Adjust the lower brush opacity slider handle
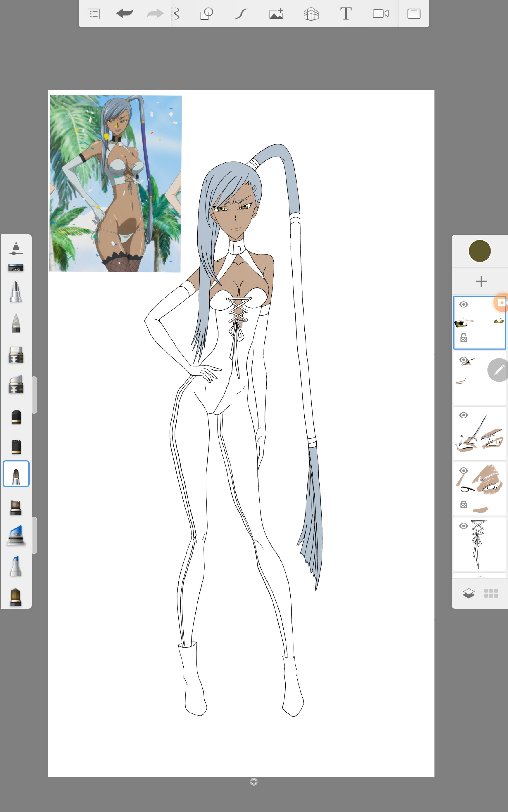 point(35,535)
